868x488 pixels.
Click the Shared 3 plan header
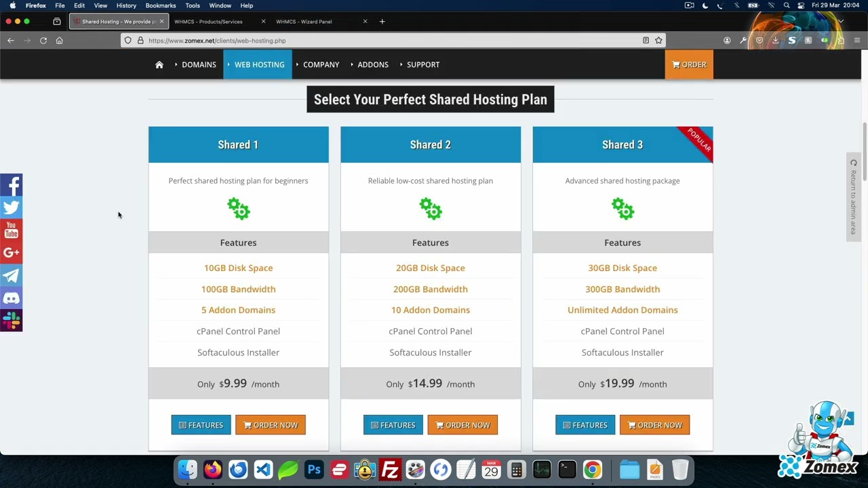tap(623, 144)
